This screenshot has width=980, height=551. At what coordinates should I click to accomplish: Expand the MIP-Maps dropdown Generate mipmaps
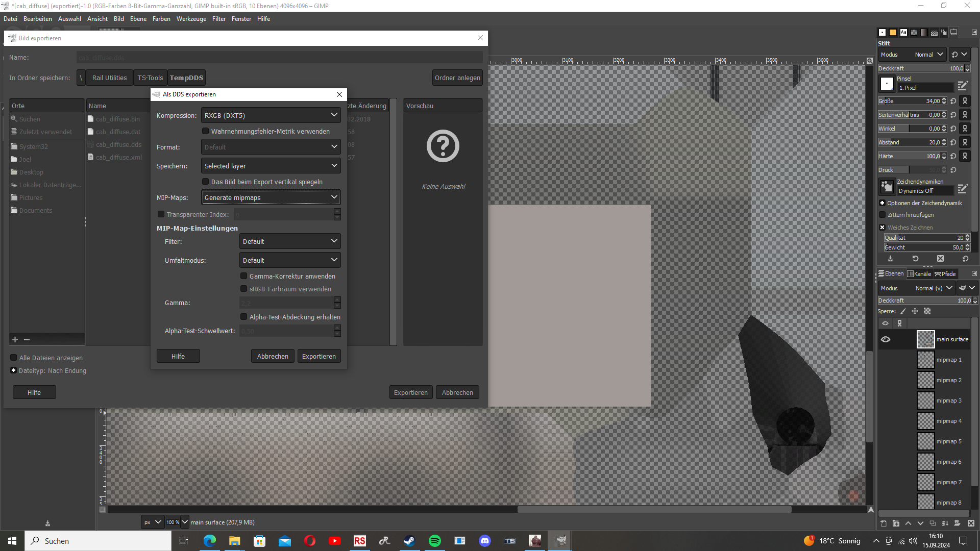pos(271,197)
